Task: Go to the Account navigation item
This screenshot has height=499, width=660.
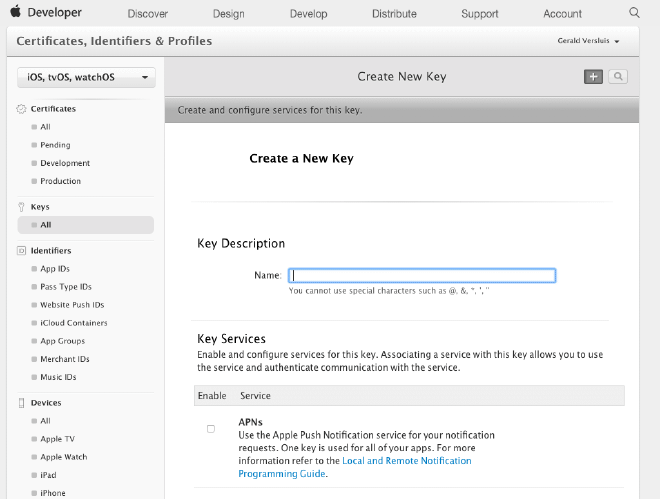Action: pos(562,14)
